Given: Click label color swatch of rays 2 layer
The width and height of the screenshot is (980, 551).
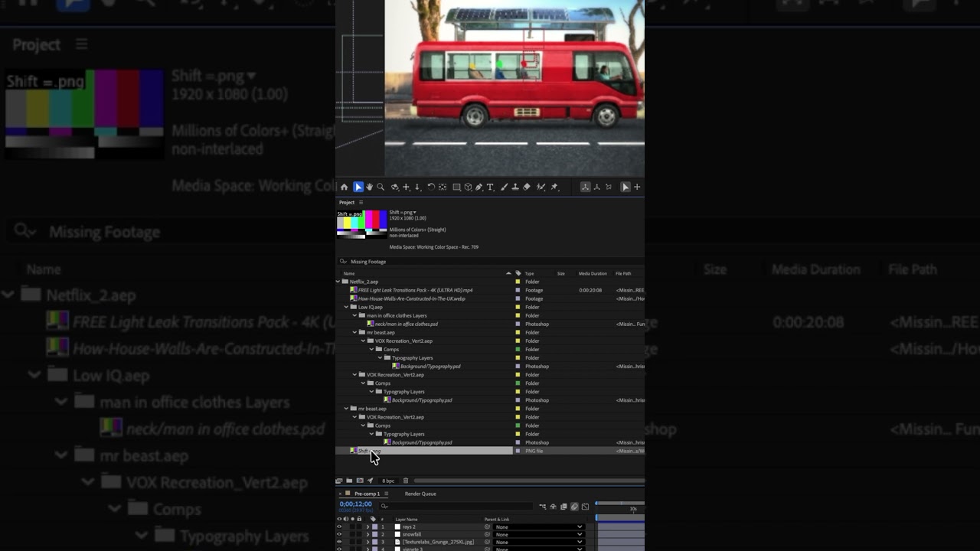Looking at the screenshot, I should tap(374, 527).
